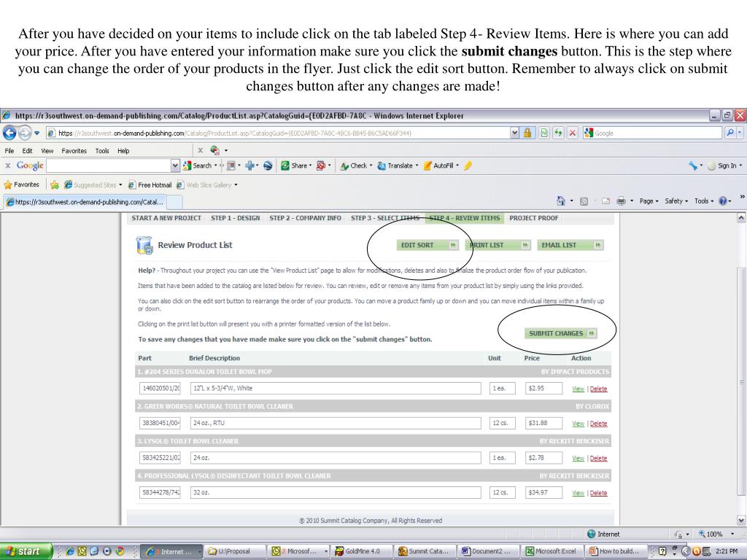Click the View link for the $2.95 item
Viewport: 747px width, 560px height.
coord(578,389)
